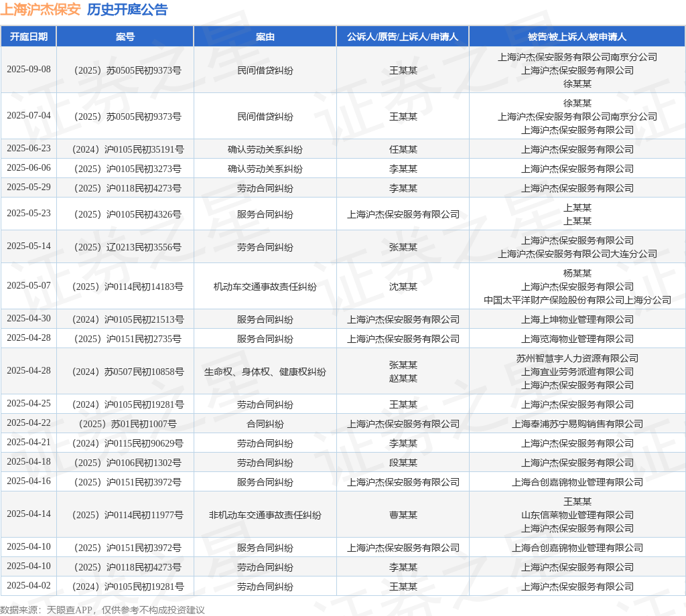Select case number (2024)苏0507民初10858号

(127, 372)
